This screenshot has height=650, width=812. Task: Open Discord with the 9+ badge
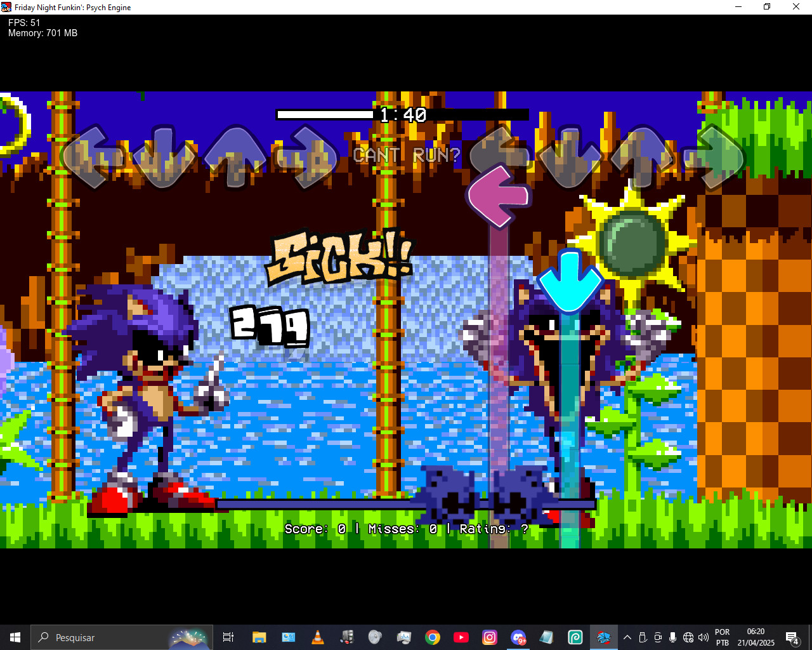coord(518,637)
